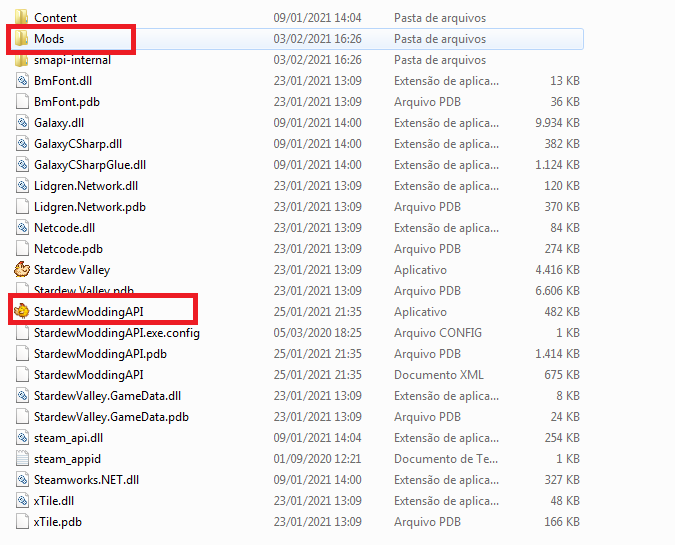
Task: Click the steam_api.dll file icon
Action: [22, 438]
